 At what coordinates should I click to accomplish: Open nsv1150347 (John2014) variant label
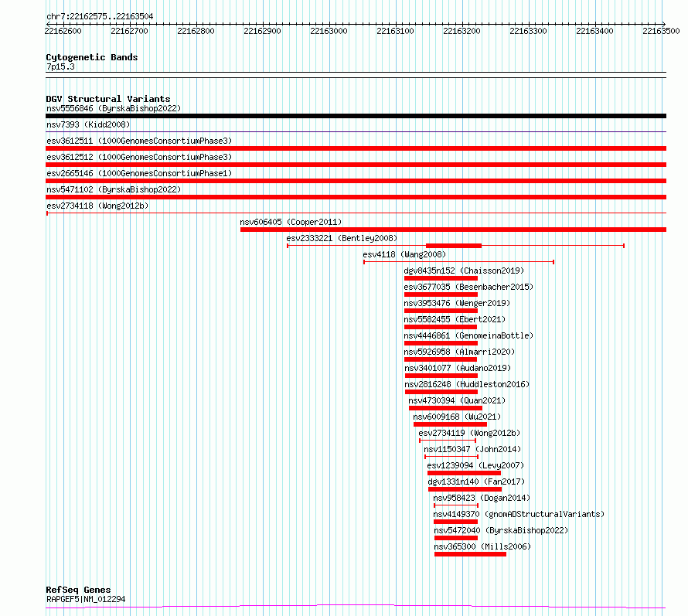click(x=472, y=449)
